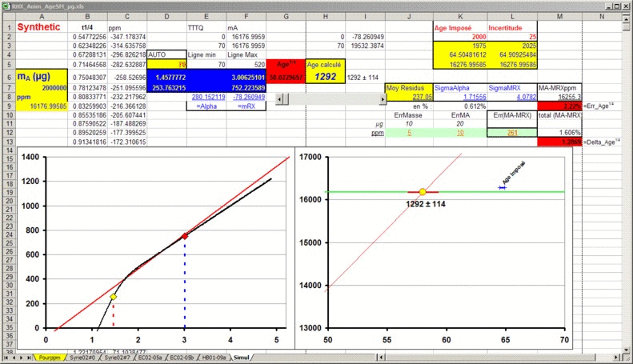Click the yellow circle marker on right chart
Image resolution: width=633 pixels, height=364 pixels.
coord(423,192)
